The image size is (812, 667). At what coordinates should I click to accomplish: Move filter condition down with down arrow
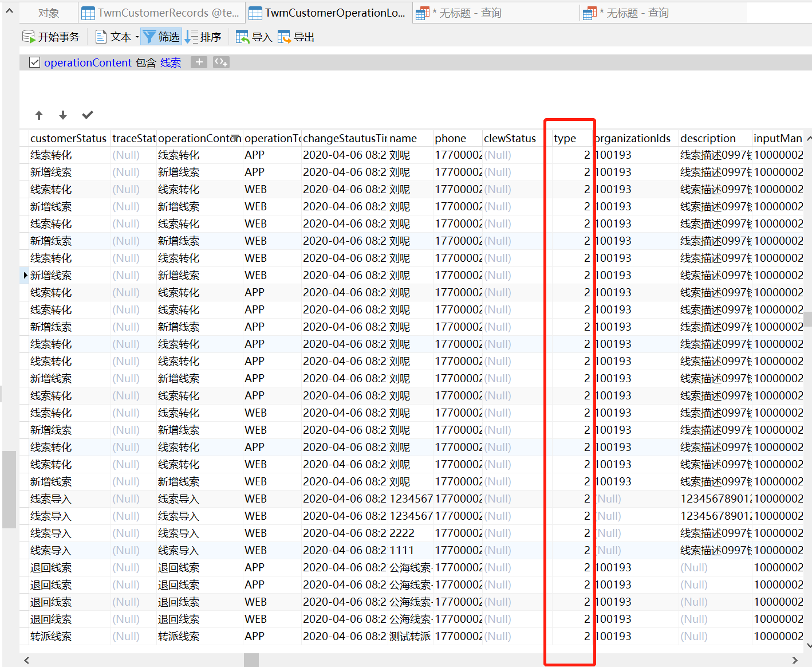[63, 115]
